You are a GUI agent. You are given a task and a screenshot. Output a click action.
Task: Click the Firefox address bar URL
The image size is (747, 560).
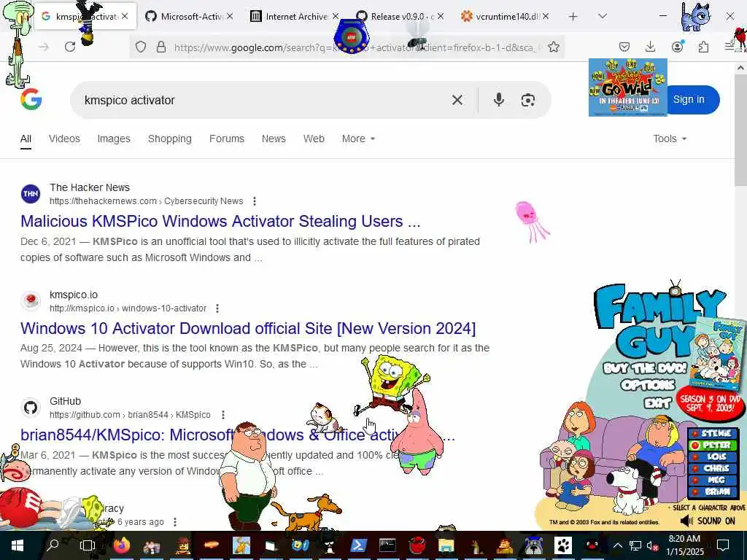point(357,47)
